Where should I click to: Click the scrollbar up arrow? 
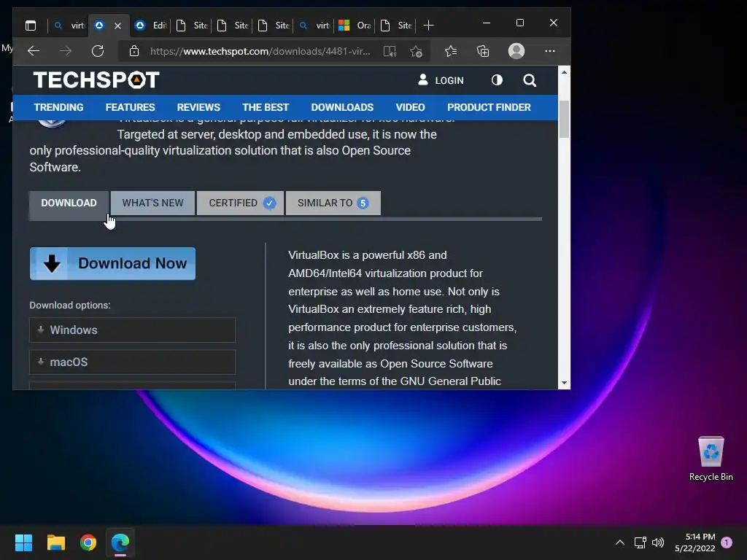click(564, 72)
